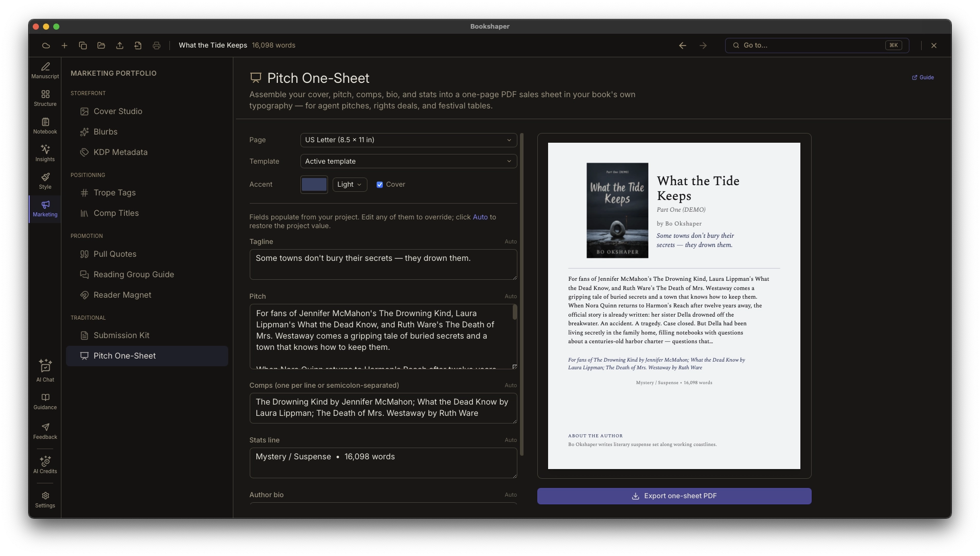The width and height of the screenshot is (980, 556).
Task: Click the cloud sync icon in toolbar
Action: [x=46, y=46]
